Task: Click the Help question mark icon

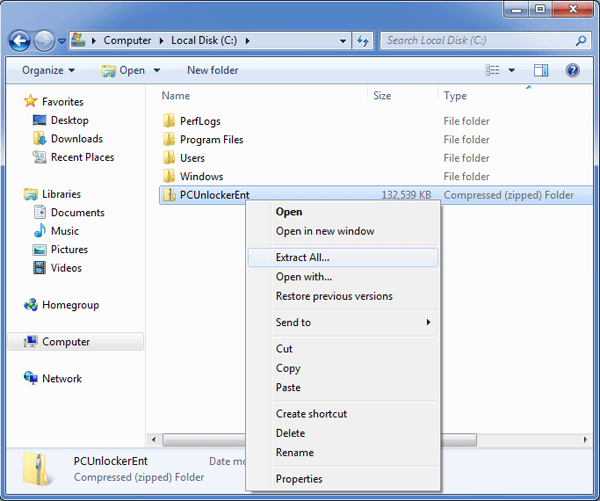Action: point(572,70)
